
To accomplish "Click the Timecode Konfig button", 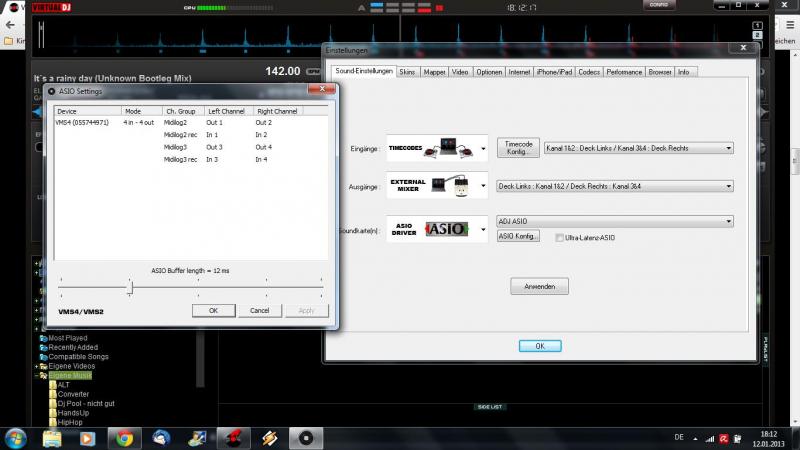I will 518,148.
